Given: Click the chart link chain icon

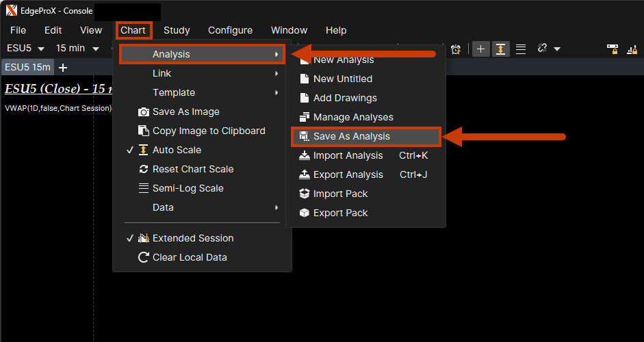Looking at the screenshot, I should pyautogui.click(x=543, y=49).
